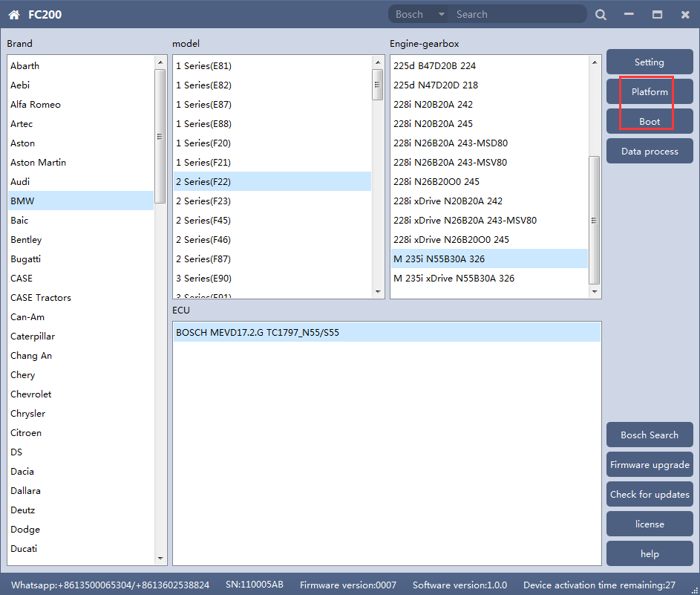Select Aebi brand
This screenshot has height=595, width=700.
coord(81,85)
